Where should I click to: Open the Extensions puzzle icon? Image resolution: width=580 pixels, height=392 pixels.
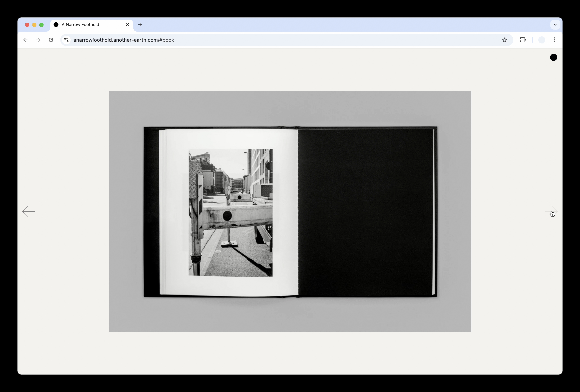pos(523,40)
